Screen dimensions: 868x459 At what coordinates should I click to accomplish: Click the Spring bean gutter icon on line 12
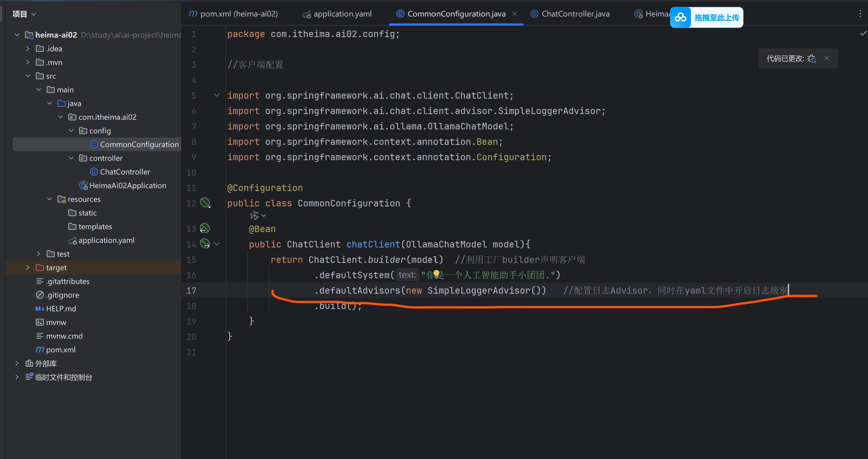[x=205, y=203]
